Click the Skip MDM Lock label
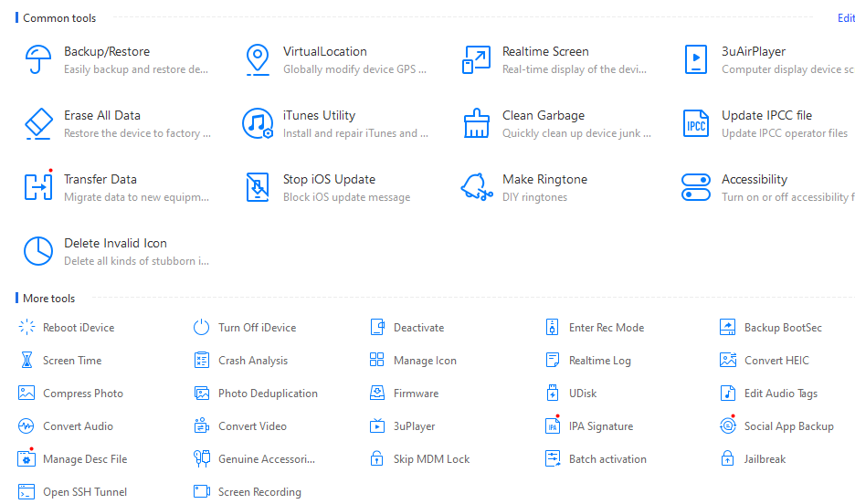The width and height of the screenshot is (855, 504). point(431,458)
